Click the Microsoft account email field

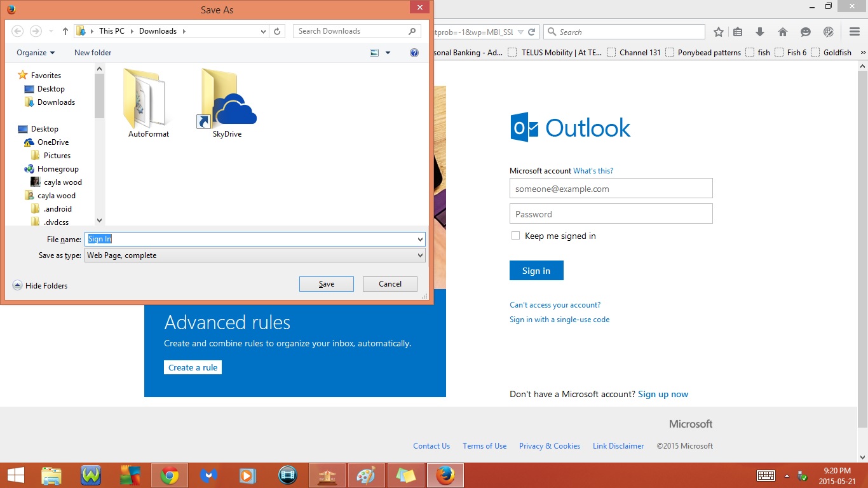611,189
